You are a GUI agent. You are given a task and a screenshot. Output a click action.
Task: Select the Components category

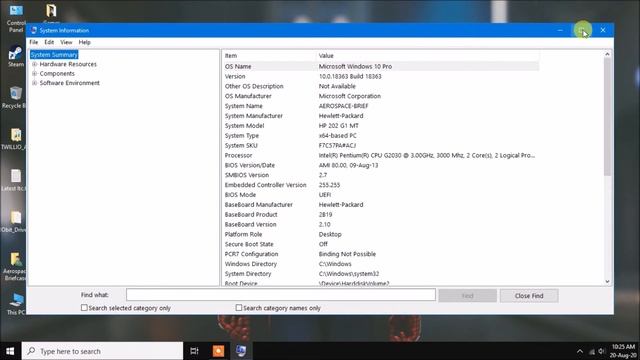[x=57, y=73]
